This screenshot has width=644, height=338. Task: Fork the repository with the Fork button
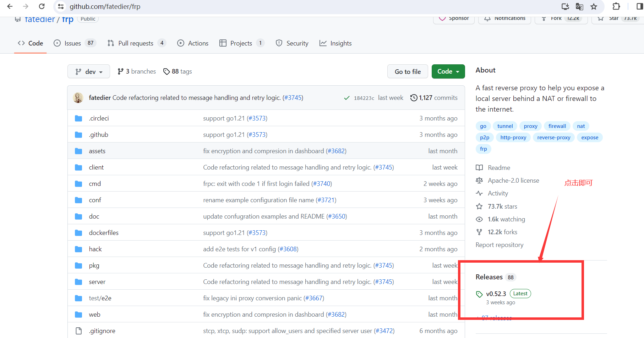(561, 18)
